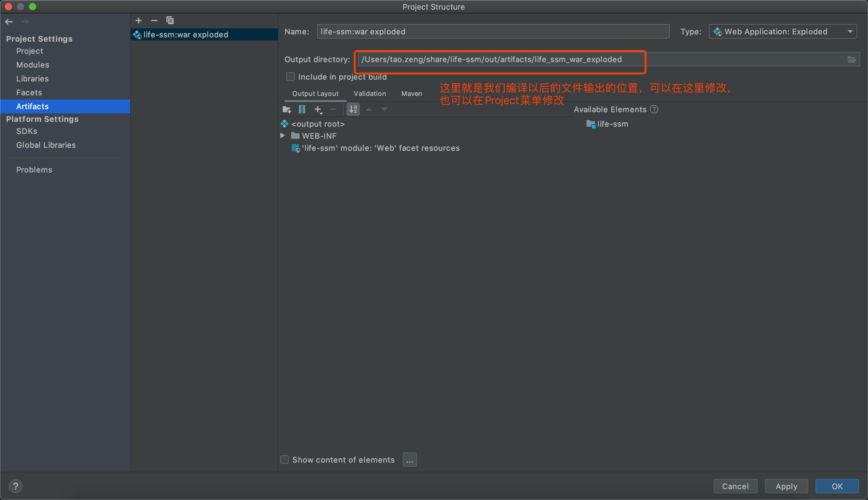
Task: Switch to the Maven tab
Action: [411, 93]
